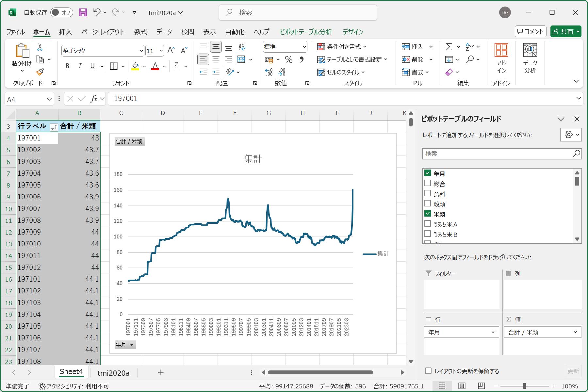Decrease indent icon

pyautogui.click(x=203, y=72)
